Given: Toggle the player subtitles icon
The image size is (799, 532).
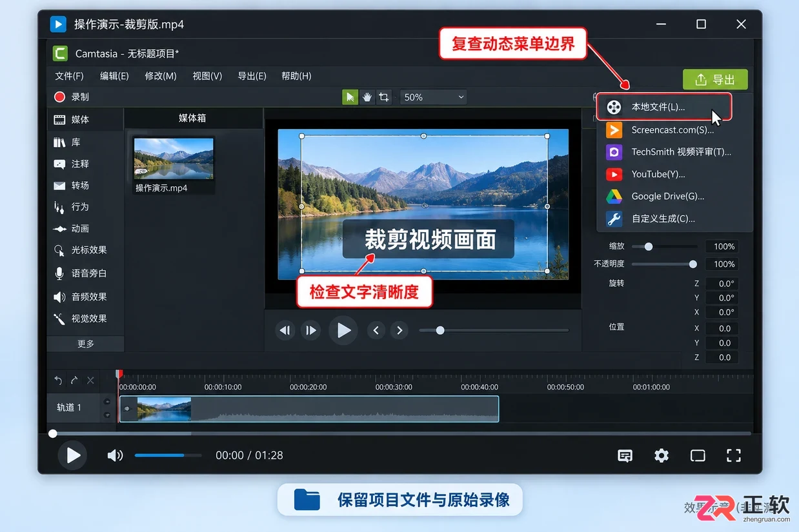Looking at the screenshot, I should [625, 456].
